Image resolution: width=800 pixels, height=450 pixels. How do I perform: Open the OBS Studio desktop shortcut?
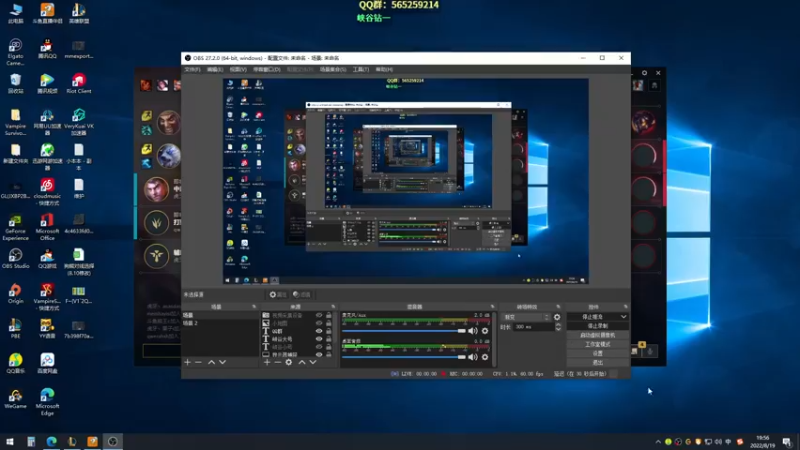tap(15, 258)
